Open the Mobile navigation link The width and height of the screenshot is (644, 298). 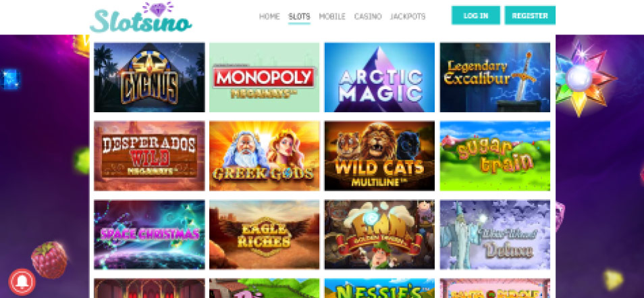click(332, 16)
